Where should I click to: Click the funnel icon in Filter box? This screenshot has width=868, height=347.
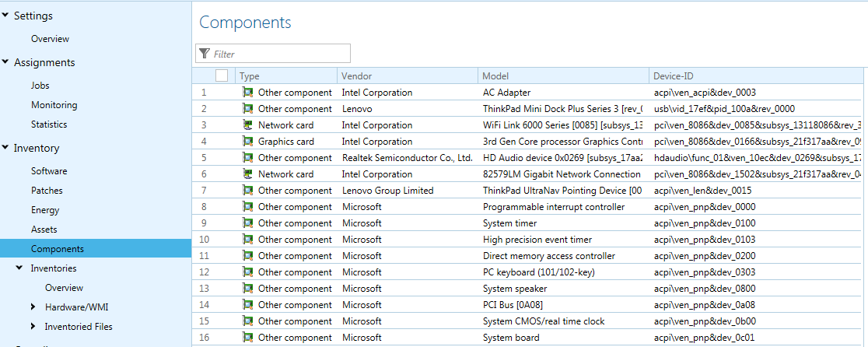click(x=205, y=54)
